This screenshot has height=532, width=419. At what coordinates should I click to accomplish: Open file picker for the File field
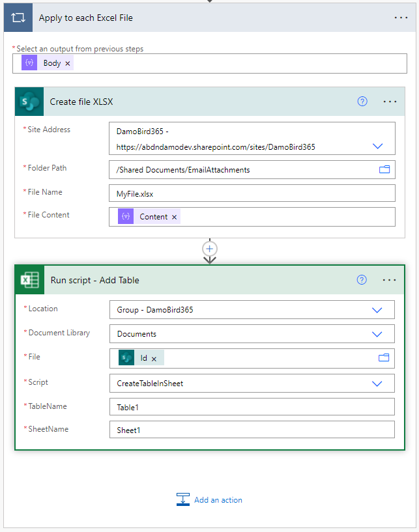coord(384,357)
